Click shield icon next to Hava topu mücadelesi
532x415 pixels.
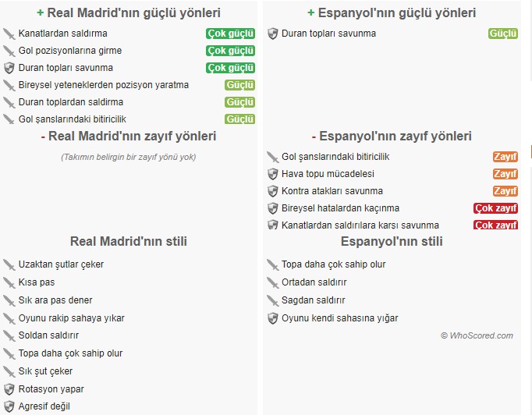coord(272,174)
